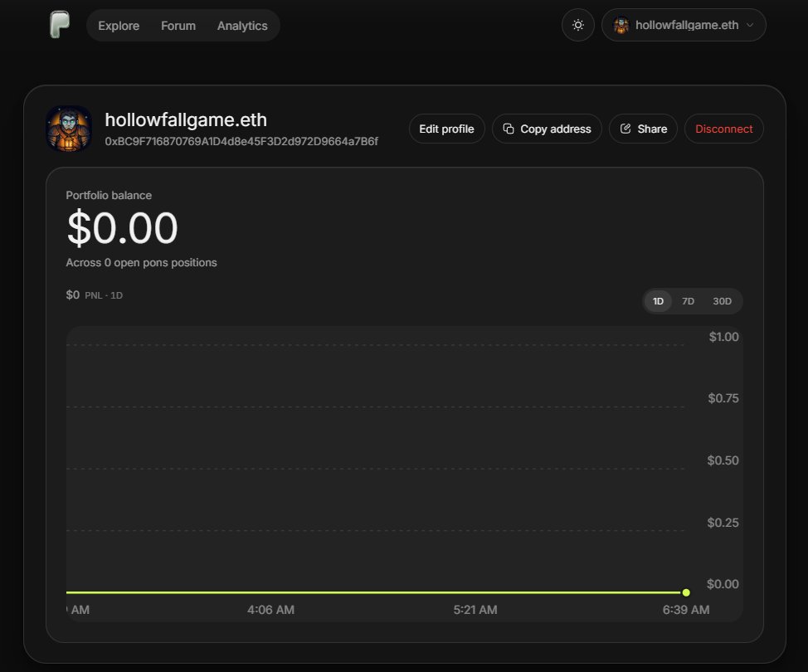Click the $0.75 y-axis label

[723, 398]
